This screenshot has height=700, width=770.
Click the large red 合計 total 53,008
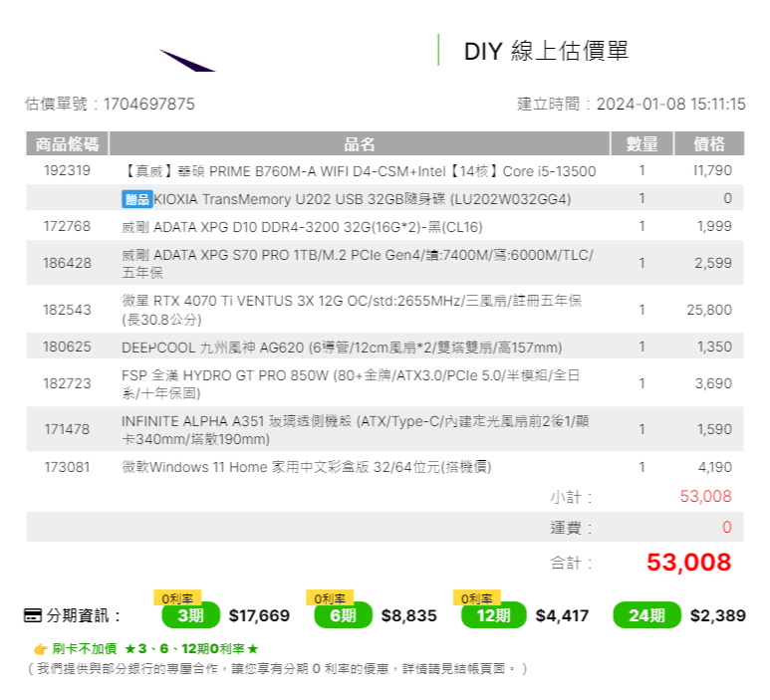689,562
